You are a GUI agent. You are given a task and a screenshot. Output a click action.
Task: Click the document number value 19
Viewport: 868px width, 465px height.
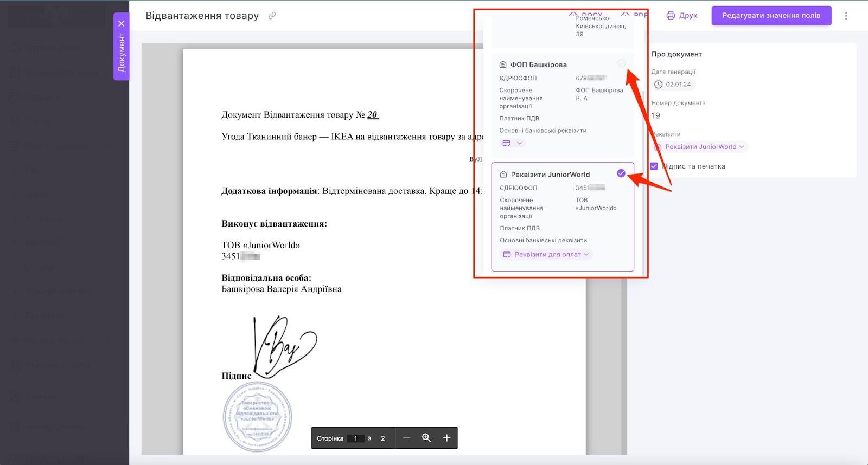pos(656,115)
